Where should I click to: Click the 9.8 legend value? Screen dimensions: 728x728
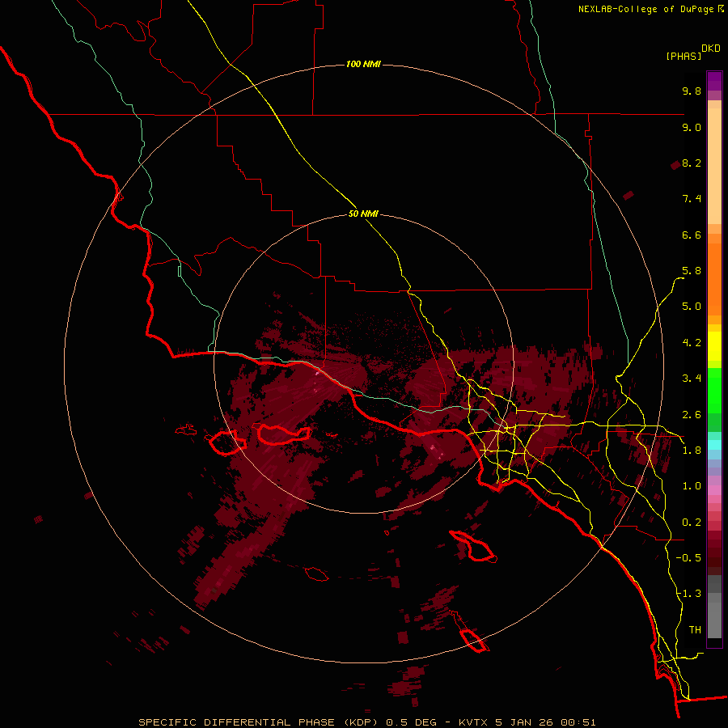[692, 91]
